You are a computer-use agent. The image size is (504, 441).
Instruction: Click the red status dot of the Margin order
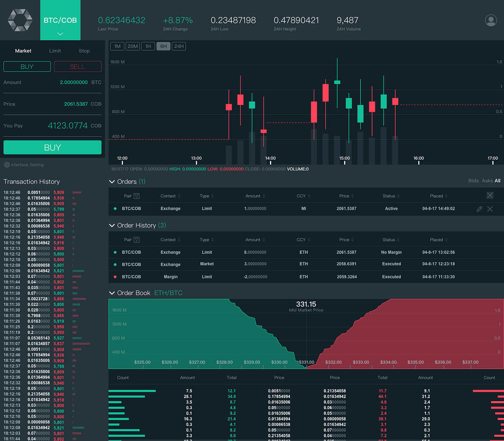click(x=115, y=277)
